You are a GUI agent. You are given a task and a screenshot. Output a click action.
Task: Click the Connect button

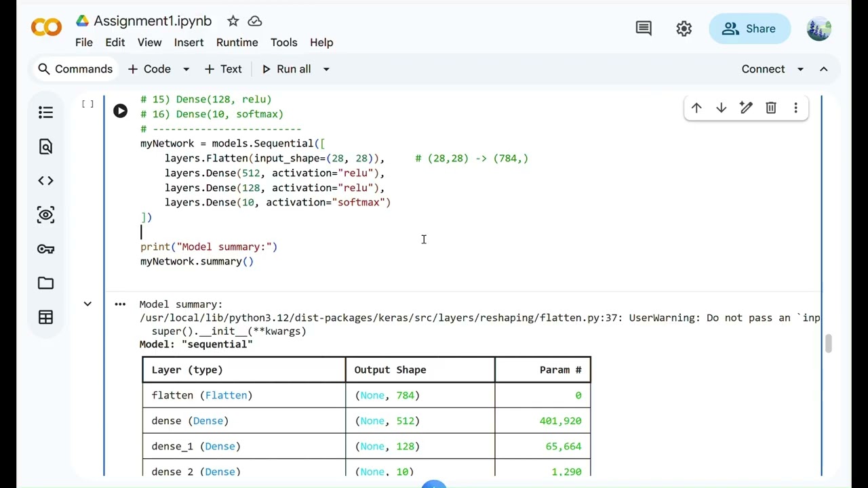pos(763,69)
